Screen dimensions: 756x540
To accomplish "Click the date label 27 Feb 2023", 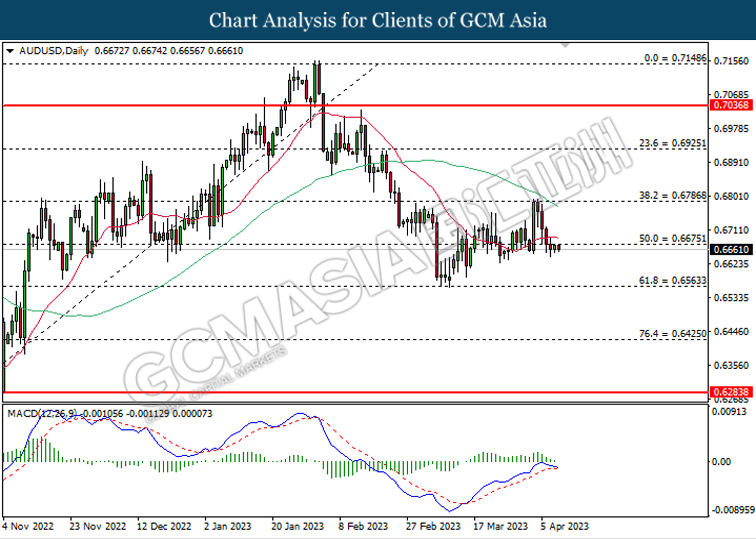I will [x=433, y=526].
